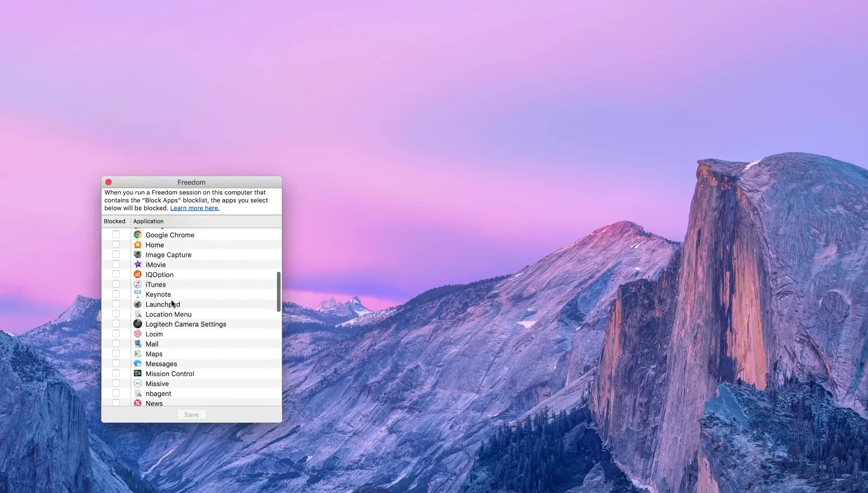This screenshot has height=493, width=868.
Task: Select the iMovie row text
Action: 156,265
